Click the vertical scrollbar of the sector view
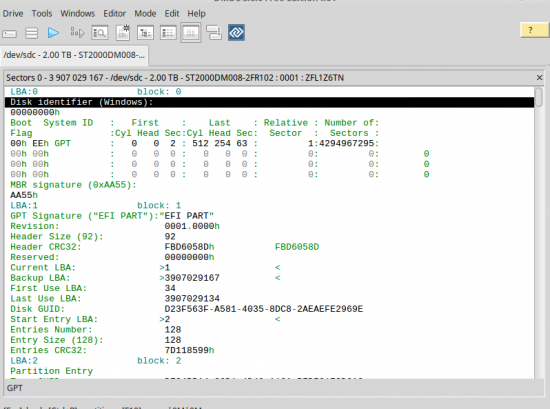This screenshot has width=550, height=409. 539,233
